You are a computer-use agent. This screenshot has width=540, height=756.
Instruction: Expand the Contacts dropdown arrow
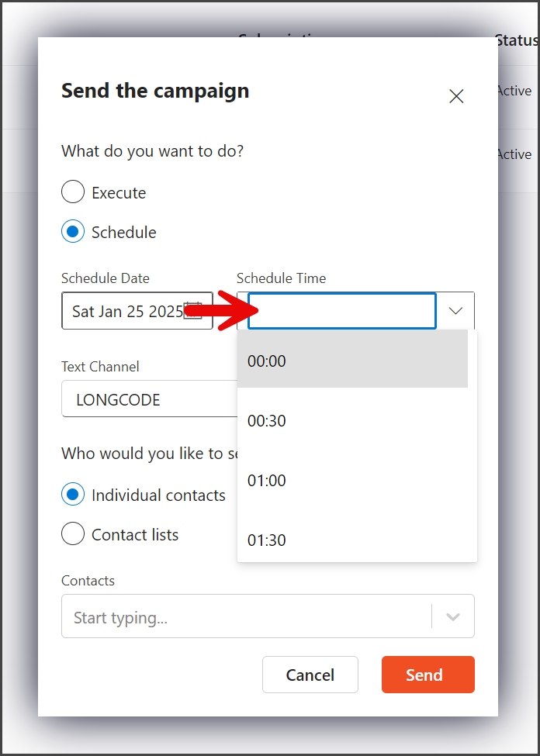(452, 616)
